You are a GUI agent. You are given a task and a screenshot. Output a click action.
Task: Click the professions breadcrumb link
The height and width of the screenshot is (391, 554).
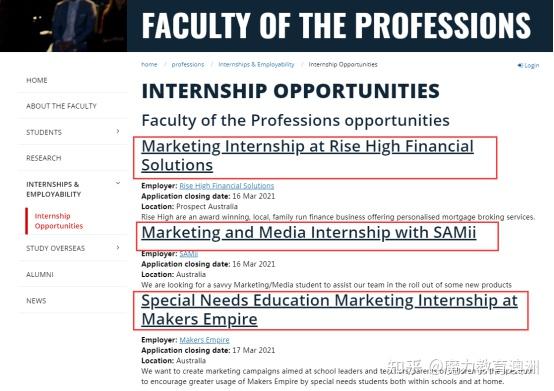click(x=188, y=64)
